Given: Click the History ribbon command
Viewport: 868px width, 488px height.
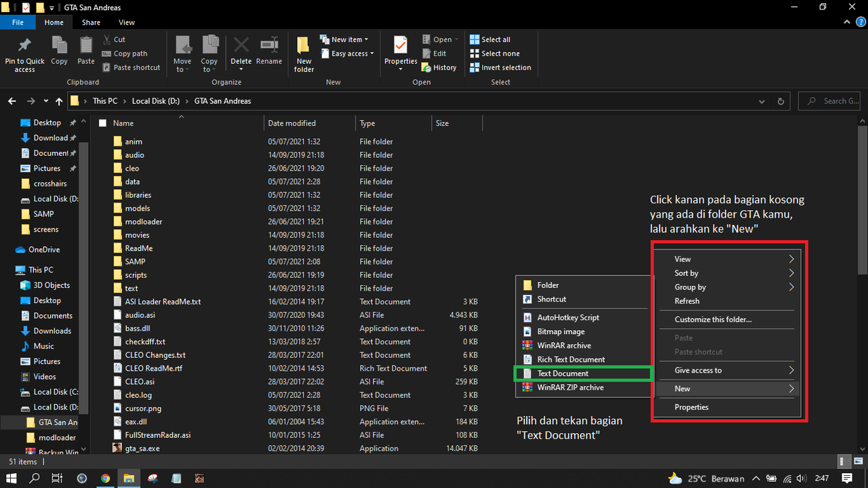Looking at the screenshot, I should pos(439,68).
